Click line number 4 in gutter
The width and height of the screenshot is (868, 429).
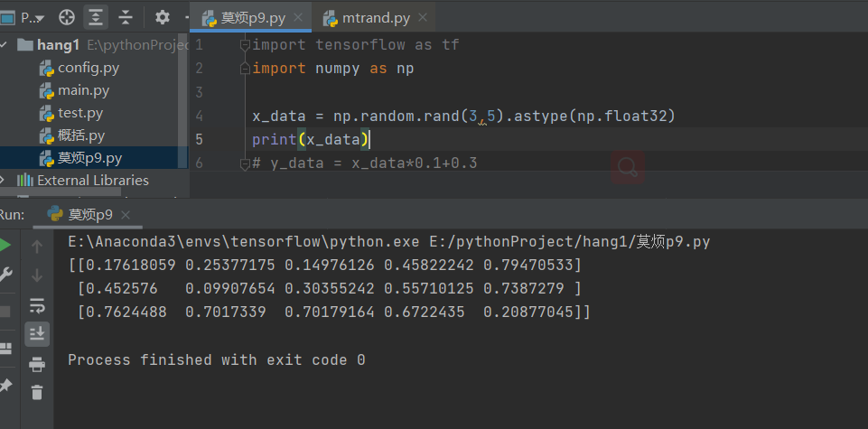pos(200,117)
